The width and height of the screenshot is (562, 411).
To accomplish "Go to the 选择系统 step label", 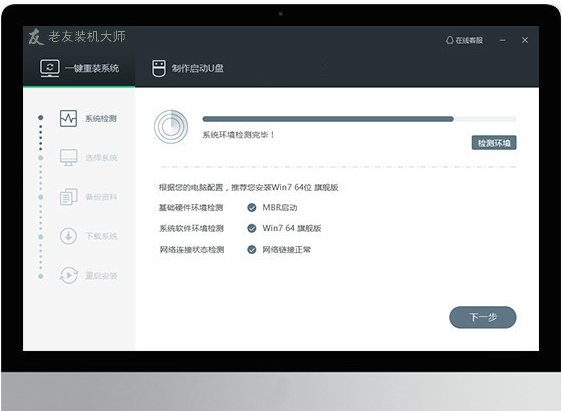I will pyautogui.click(x=101, y=158).
